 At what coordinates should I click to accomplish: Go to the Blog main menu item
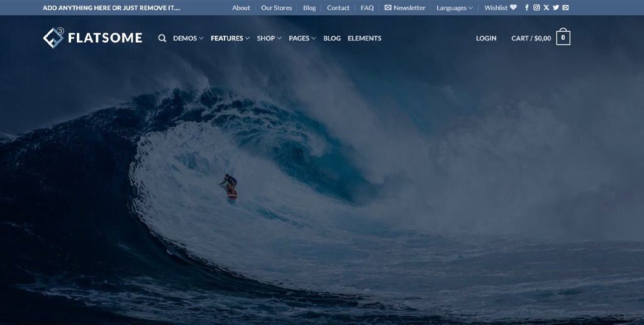coord(332,38)
